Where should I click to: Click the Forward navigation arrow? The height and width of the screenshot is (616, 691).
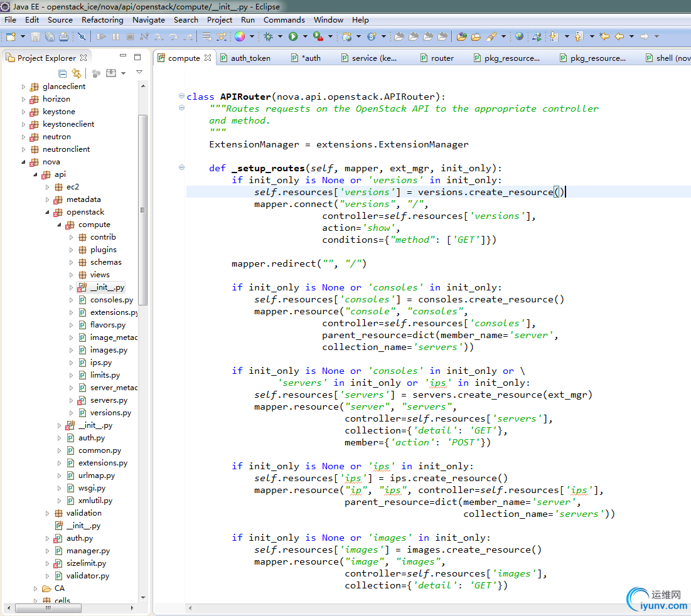645,36
